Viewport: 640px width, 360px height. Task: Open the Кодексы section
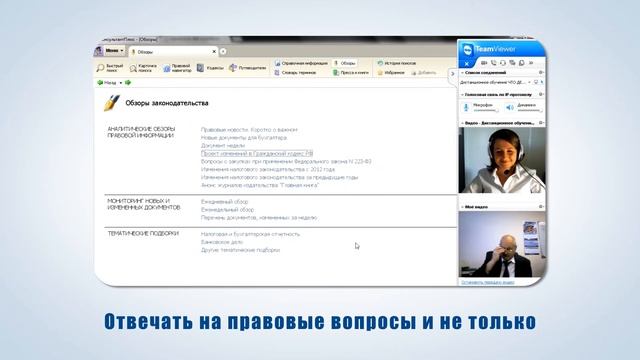210,68
